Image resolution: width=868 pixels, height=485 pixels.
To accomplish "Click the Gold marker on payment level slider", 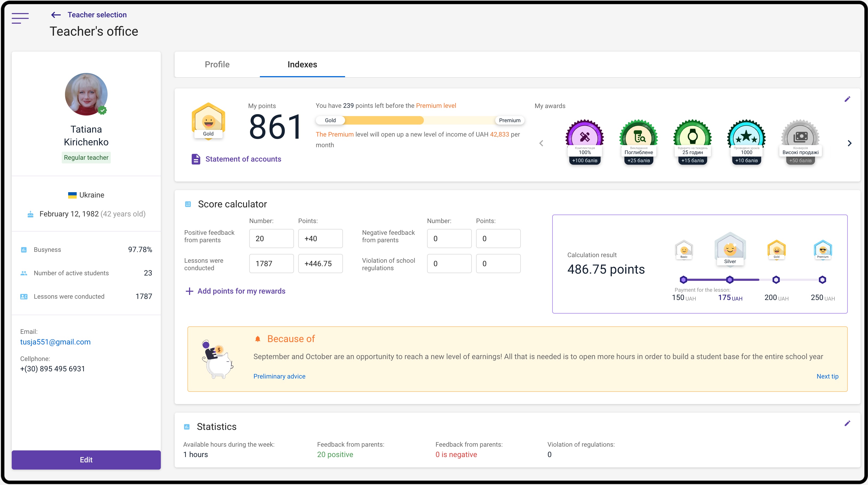I will 776,280.
